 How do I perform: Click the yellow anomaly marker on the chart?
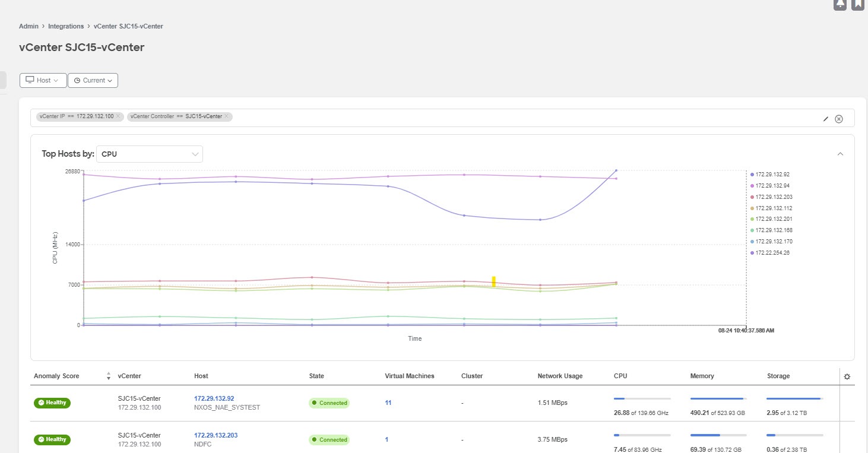click(493, 281)
